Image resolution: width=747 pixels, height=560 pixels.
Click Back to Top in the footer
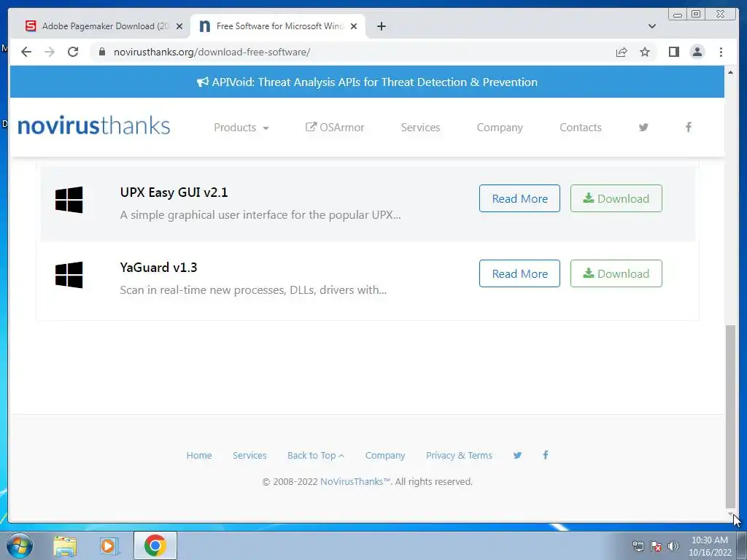click(315, 455)
